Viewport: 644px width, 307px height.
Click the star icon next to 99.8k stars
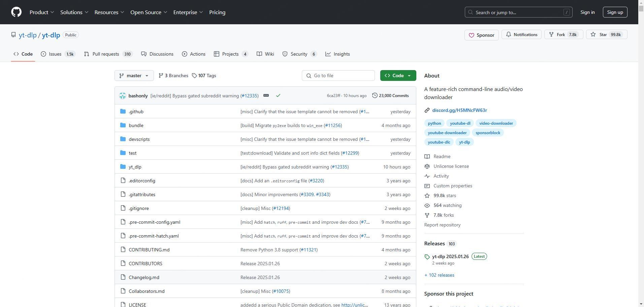pos(427,195)
